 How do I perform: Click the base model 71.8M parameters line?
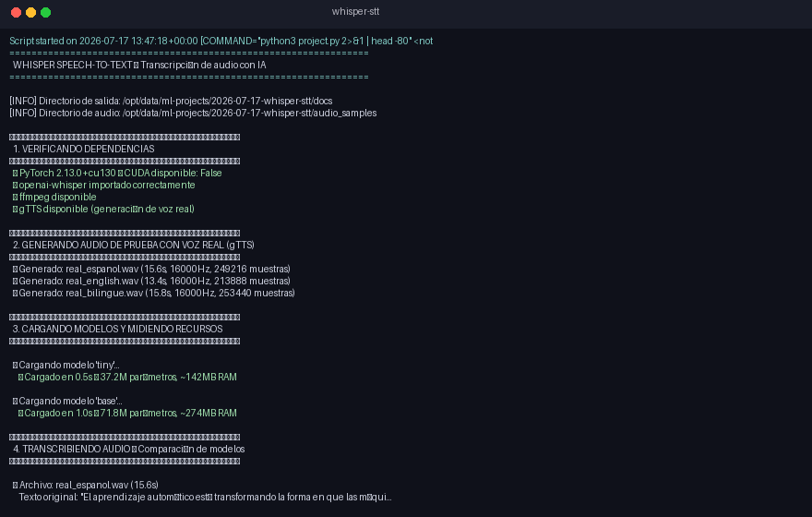pos(127,413)
